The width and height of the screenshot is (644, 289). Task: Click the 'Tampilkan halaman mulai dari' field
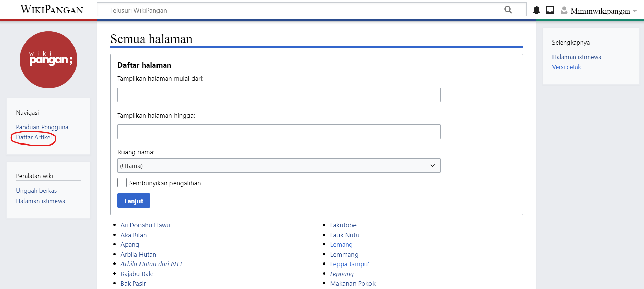pos(279,95)
